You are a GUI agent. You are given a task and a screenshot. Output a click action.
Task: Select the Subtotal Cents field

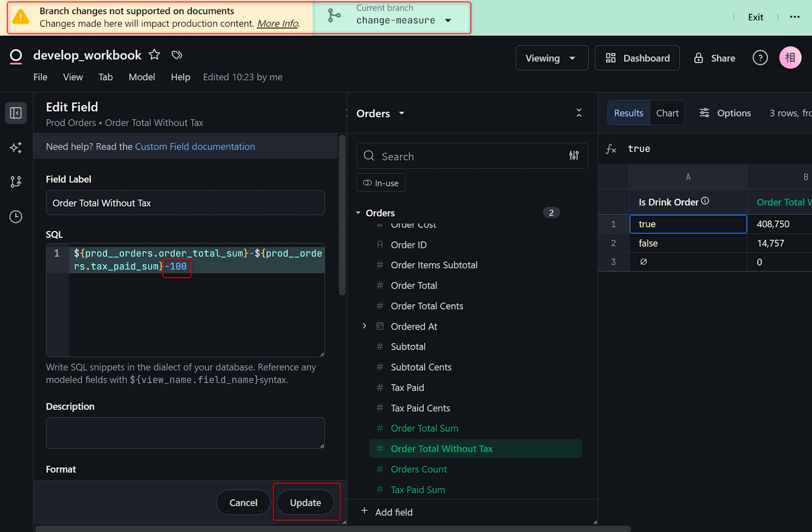click(421, 367)
